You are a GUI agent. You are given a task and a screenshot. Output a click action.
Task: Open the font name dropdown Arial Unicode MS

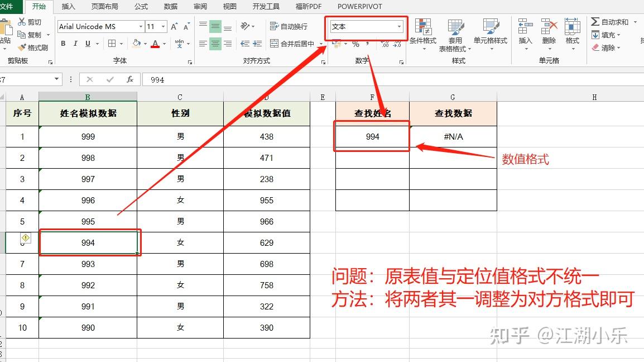(x=141, y=26)
